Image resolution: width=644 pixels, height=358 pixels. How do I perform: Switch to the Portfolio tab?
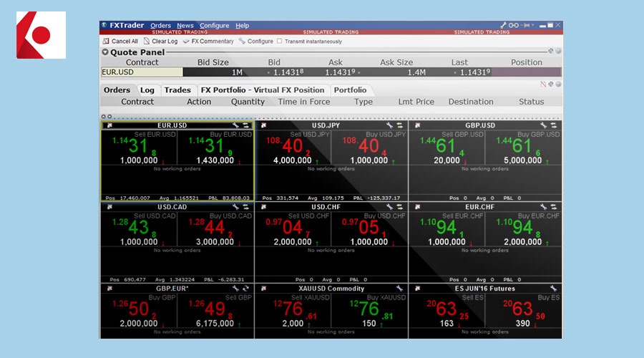(350, 90)
